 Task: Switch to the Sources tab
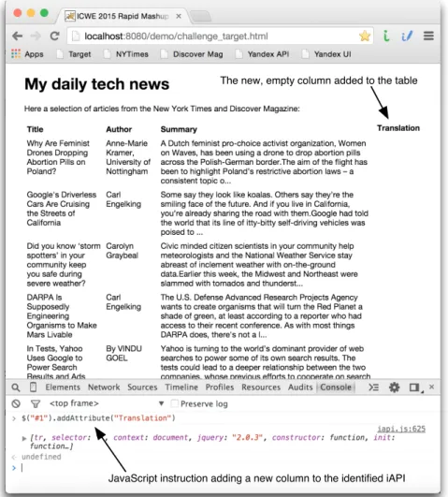click(x=142, y=387)
